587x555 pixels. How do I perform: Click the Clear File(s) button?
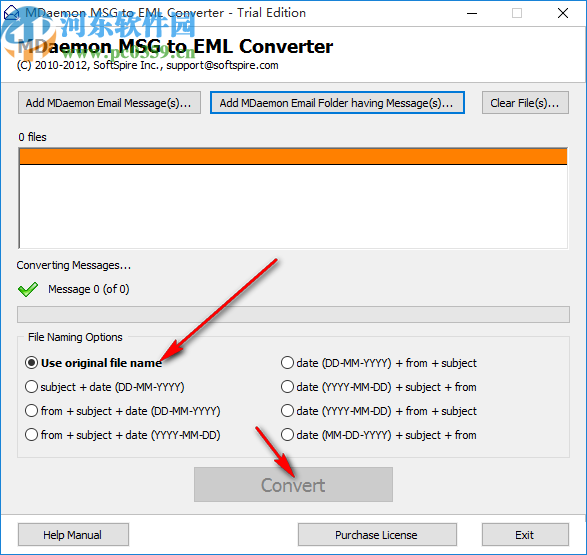(525, 103)
